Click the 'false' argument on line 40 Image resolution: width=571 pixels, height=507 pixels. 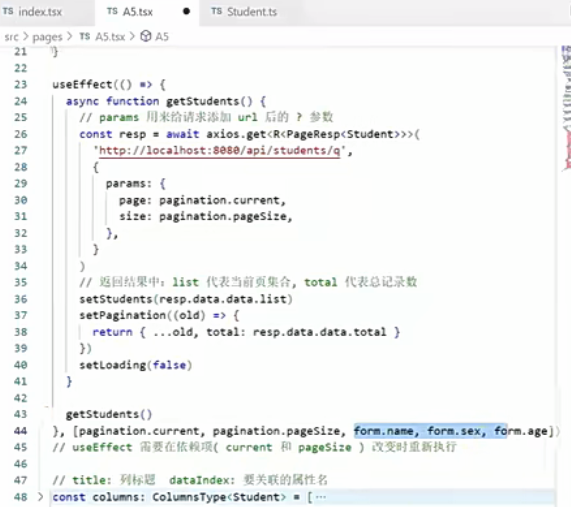tap(169, 365)
